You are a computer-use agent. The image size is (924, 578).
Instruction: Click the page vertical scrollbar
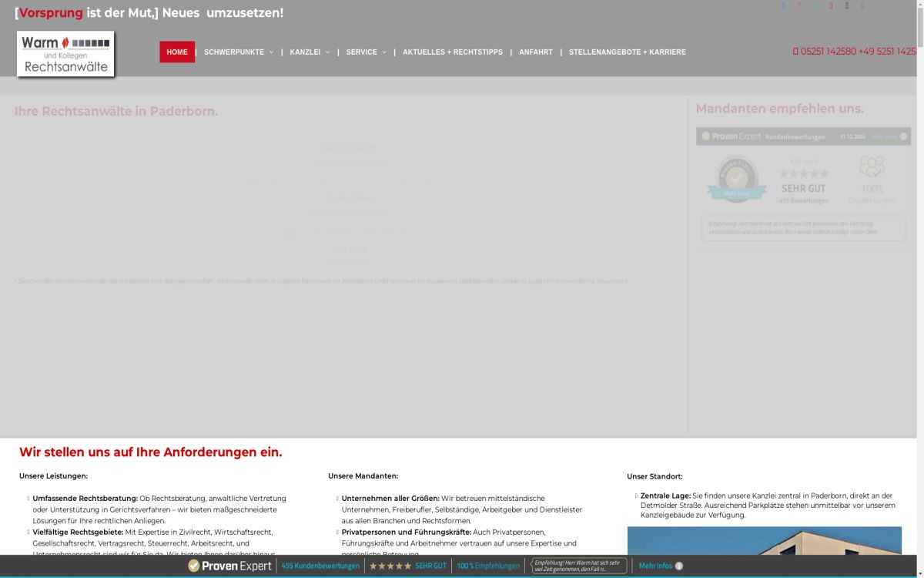919,231
